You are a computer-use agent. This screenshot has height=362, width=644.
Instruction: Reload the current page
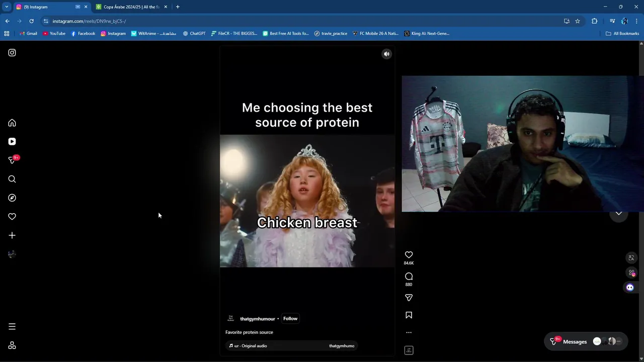[31, 21]
